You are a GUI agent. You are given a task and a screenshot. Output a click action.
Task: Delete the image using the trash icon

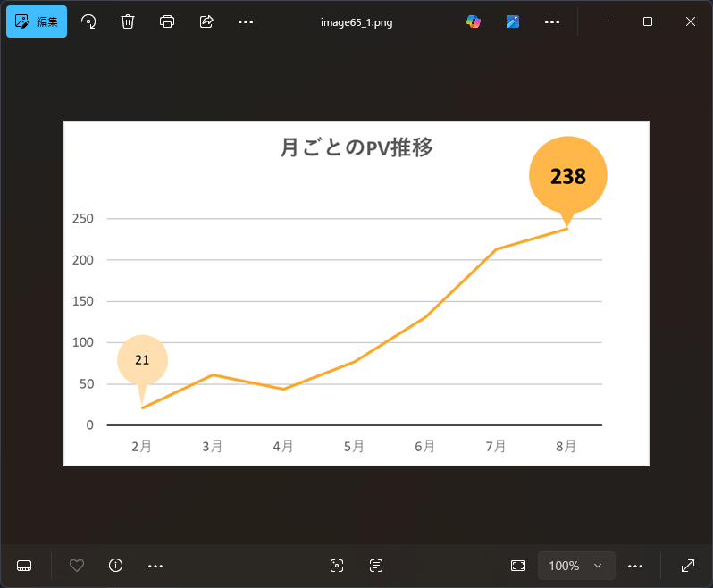[128, 21]
